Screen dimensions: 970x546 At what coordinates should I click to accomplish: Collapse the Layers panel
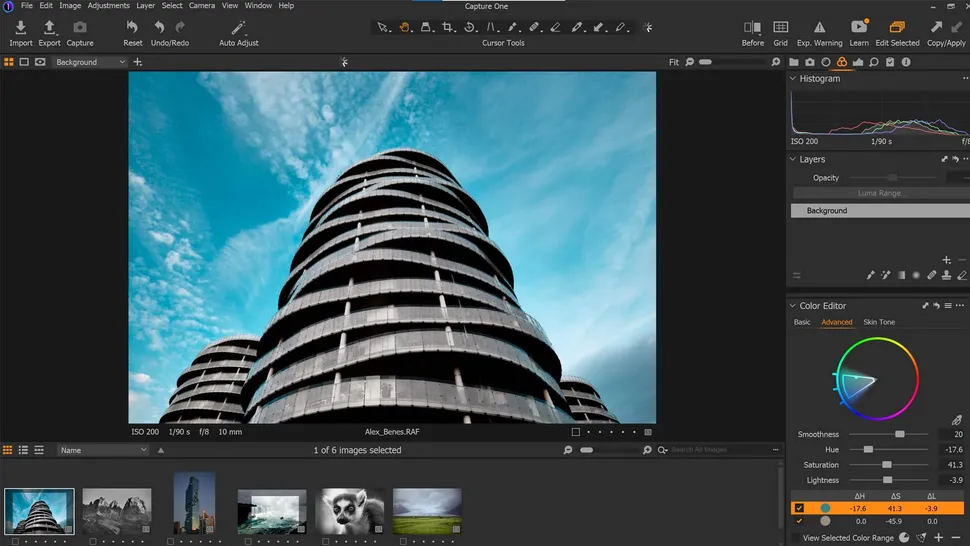792,159
